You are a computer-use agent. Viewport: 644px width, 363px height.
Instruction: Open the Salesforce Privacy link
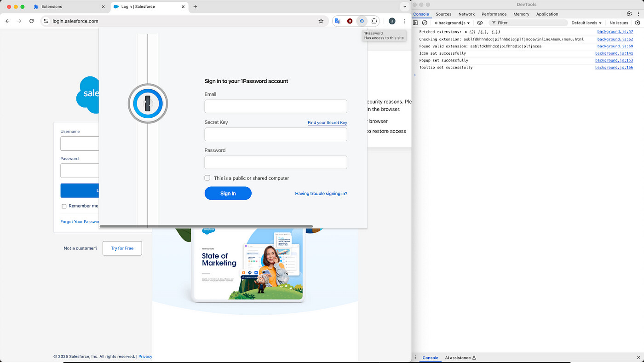click(145, 357)
